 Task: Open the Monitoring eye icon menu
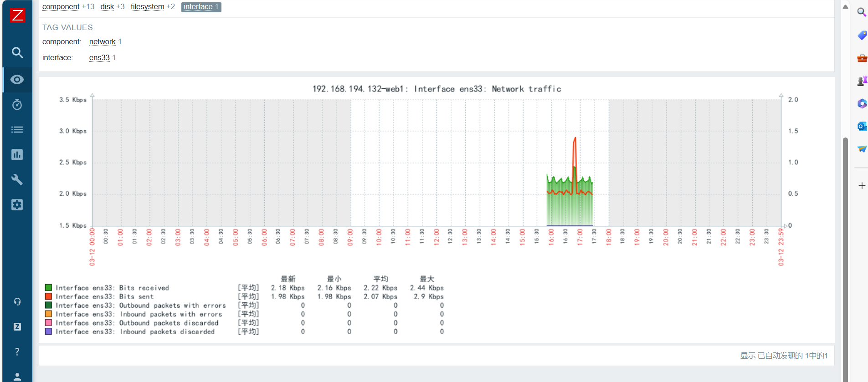(x=17, y=80)
